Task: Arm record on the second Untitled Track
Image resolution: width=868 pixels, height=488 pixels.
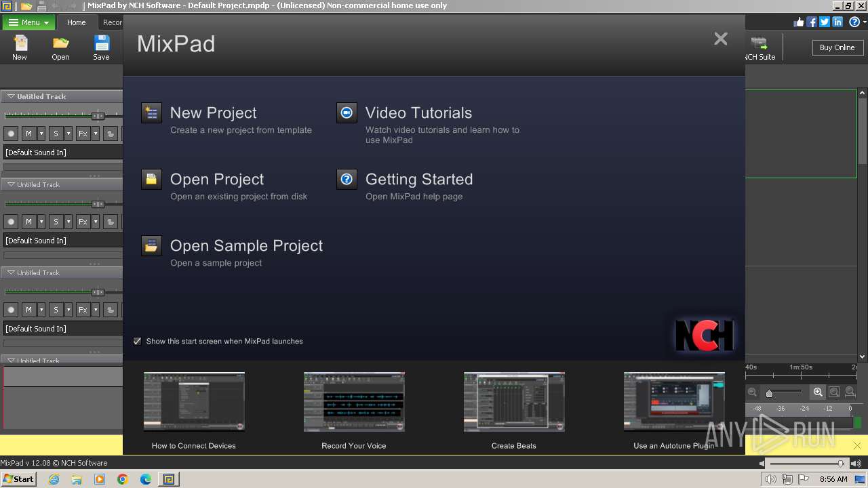Action: tap(11, 222)
